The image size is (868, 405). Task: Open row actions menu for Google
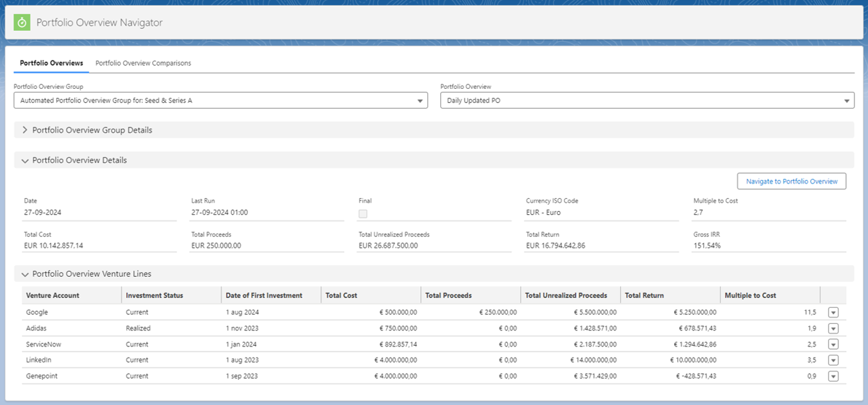(833, 312)
